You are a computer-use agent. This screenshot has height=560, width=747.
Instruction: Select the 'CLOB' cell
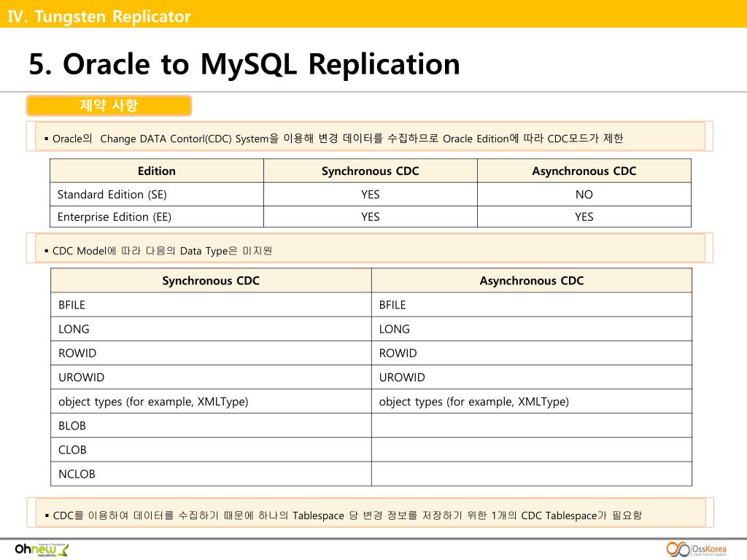click(211, 450)
